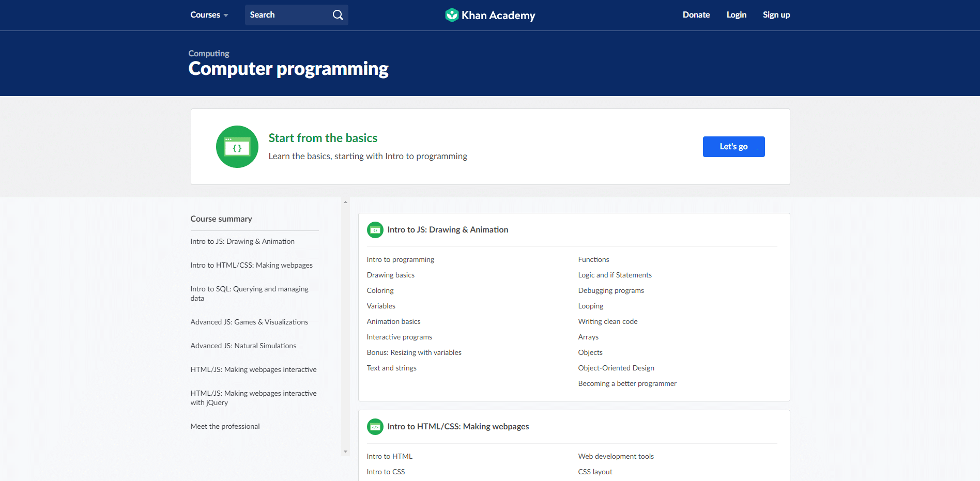Image resolution: width=980 pixels, height=481 pixels.
Task: Open the Debugging programs lesson
Action: [611, 290]
